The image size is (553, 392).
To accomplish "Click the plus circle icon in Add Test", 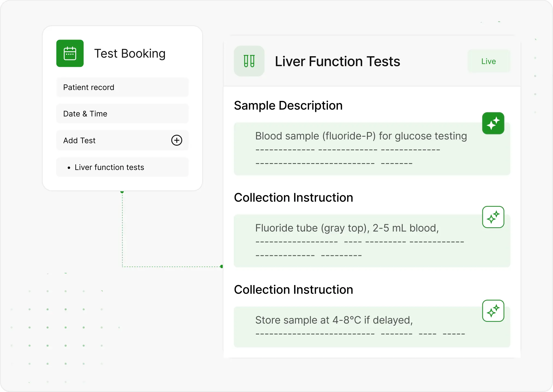I will click(x=177, y=140).
